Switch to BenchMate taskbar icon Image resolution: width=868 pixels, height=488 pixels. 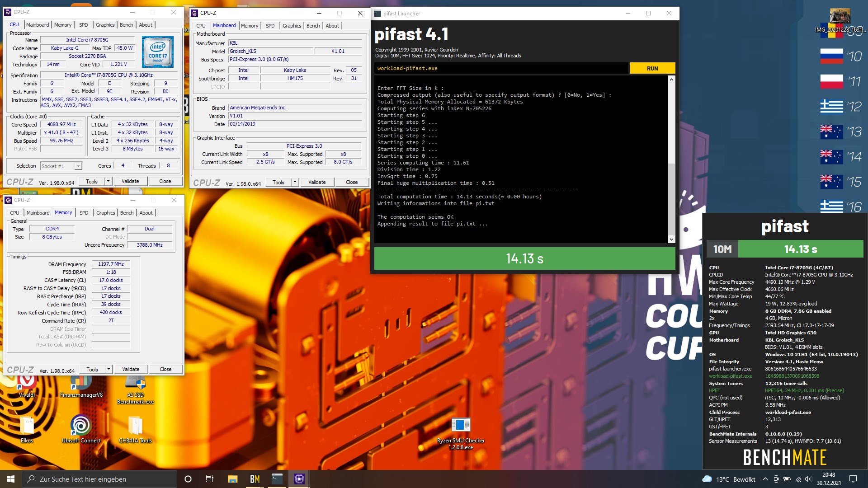[x=255, y=479]
